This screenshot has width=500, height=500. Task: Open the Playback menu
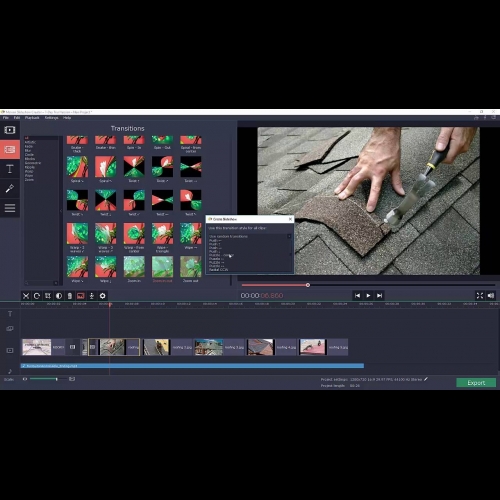click(x=32, y=118)
